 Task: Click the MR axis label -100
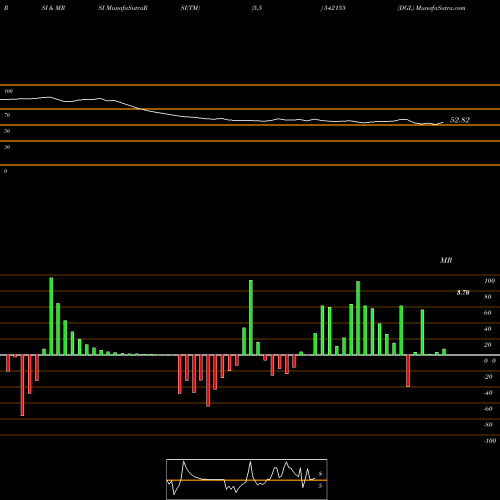(490, 441)
